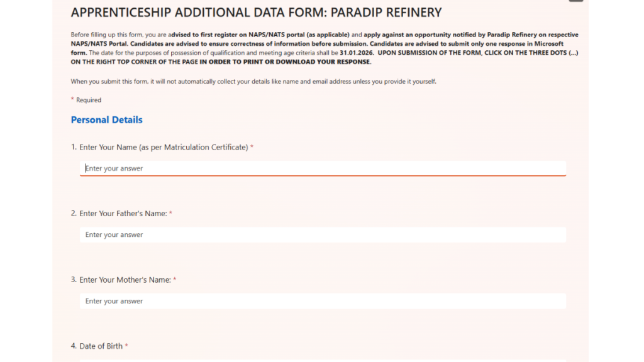Click the red asterisk beside the Name question

tap(252, 147)
